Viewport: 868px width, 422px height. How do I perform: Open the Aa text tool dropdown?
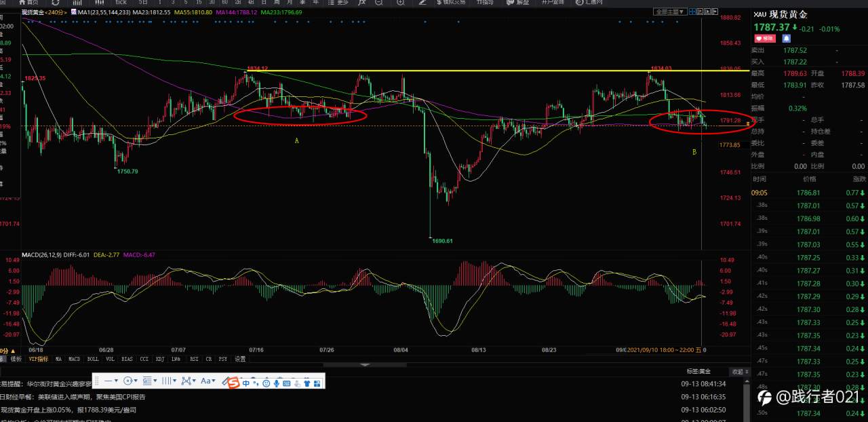pos(208,381)
